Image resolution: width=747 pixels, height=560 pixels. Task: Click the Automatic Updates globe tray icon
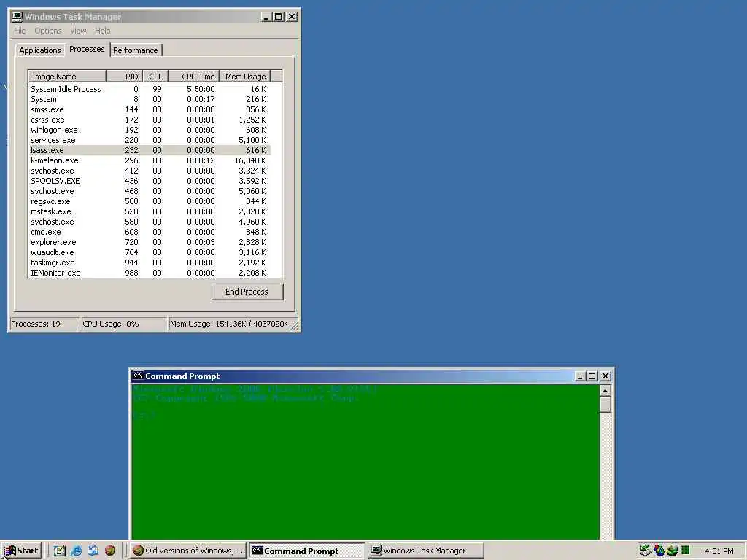click(x=672, y=551)
